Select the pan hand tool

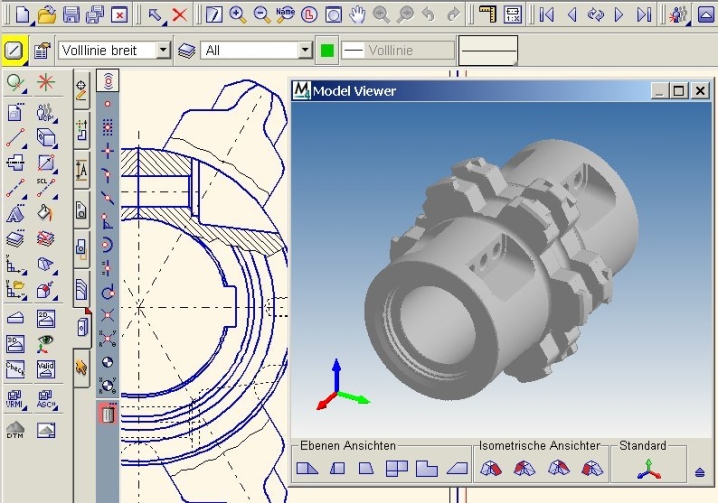[x=357, y=14]
